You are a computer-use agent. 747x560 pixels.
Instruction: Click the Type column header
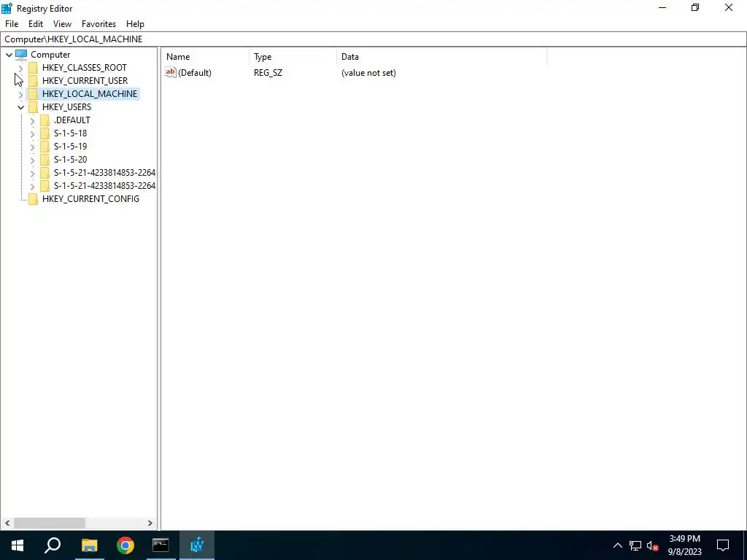click(x=293, y=57)
